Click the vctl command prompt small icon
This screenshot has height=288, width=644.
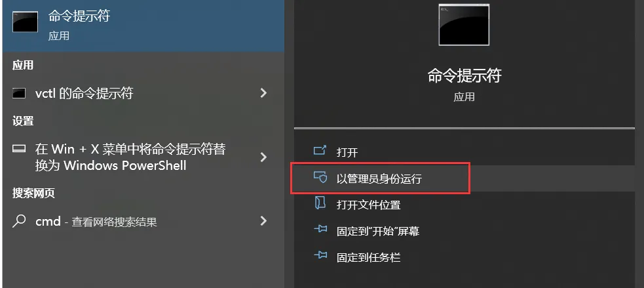tap(19, 93)
